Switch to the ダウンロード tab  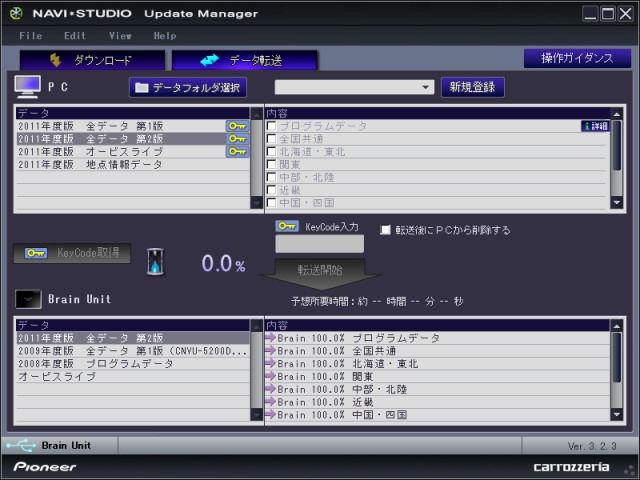coord(91,61)
